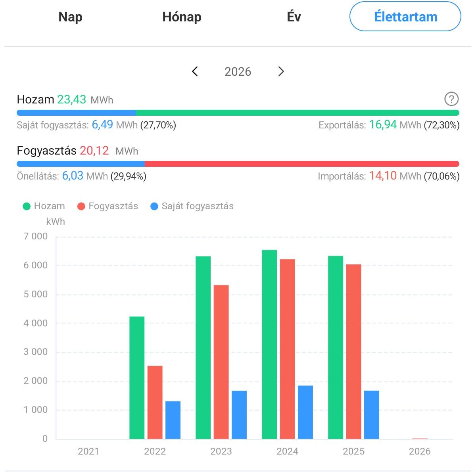Select the red 2023 Fogyasztás bar
Screen dimensions: 476x472
click(x=221, y=362)
